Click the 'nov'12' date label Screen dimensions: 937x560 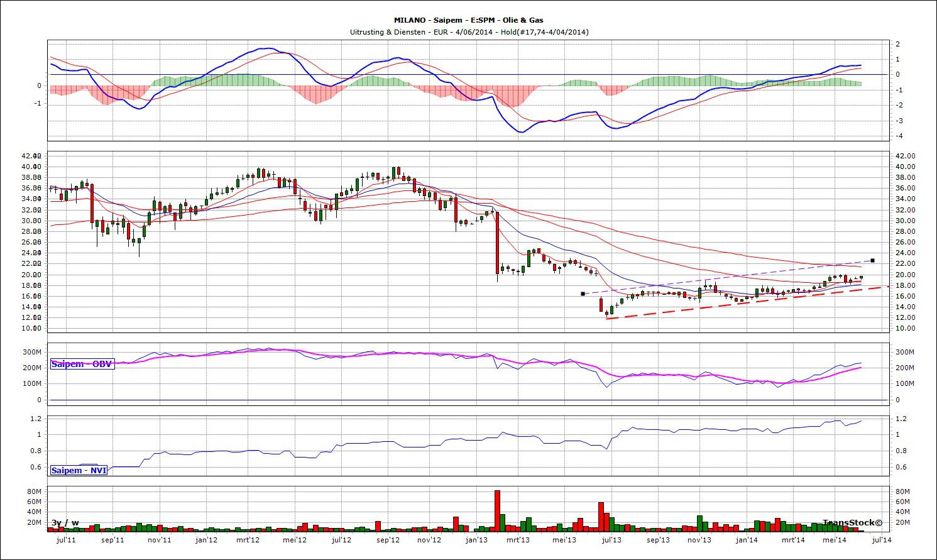click(430, 539)
